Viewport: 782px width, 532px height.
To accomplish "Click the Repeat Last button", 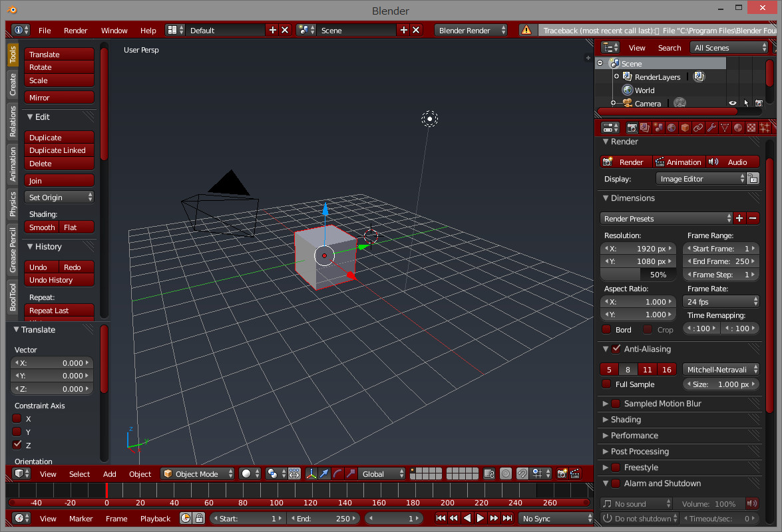I will [x=59, y=311].
